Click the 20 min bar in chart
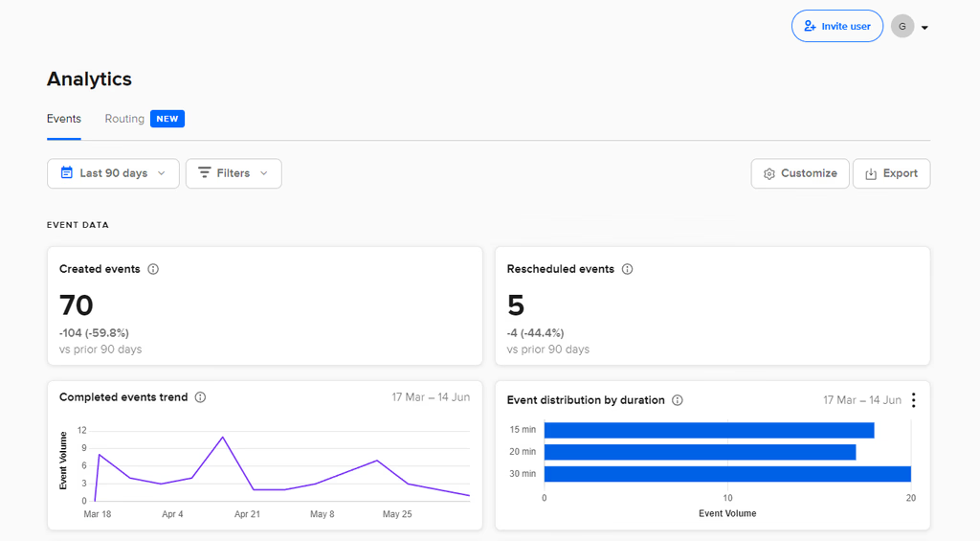 tap(700, 452)
